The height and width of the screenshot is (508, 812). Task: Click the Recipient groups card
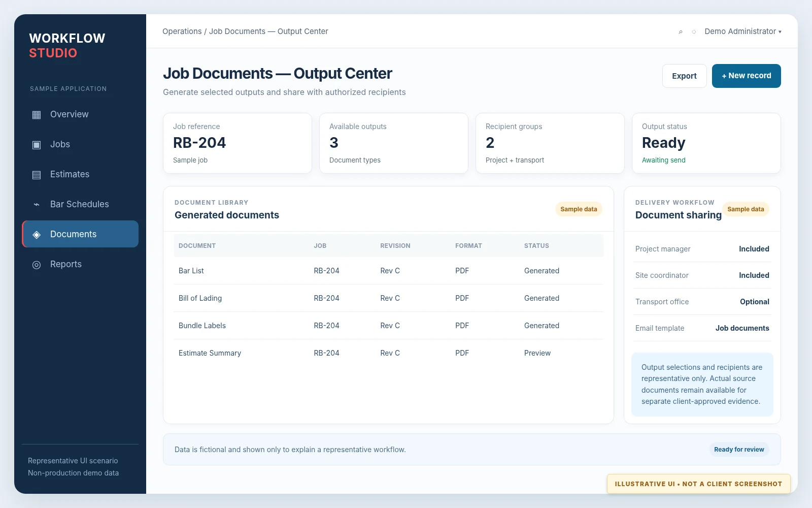tap(550, 143)
